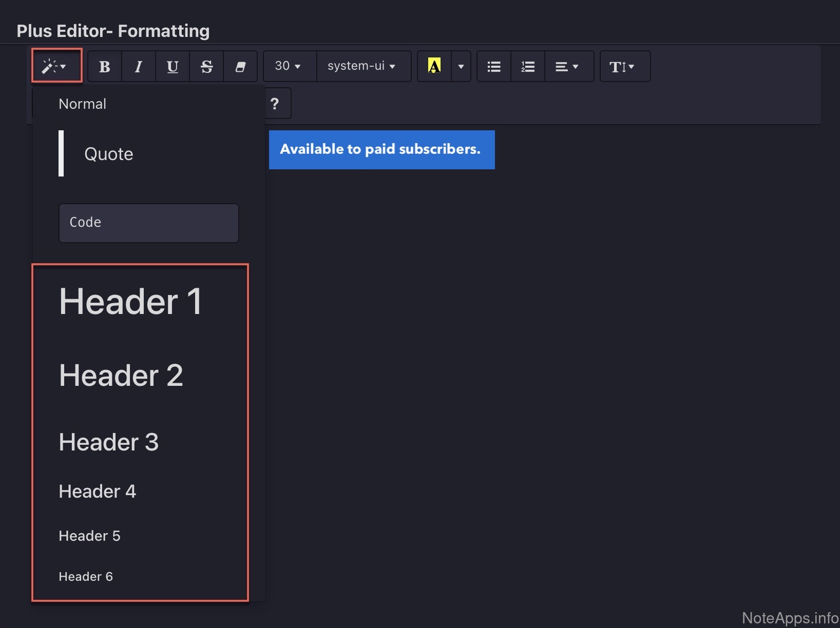
Task: Open the system-ui font family dropdown
Action: pos(362,66)
